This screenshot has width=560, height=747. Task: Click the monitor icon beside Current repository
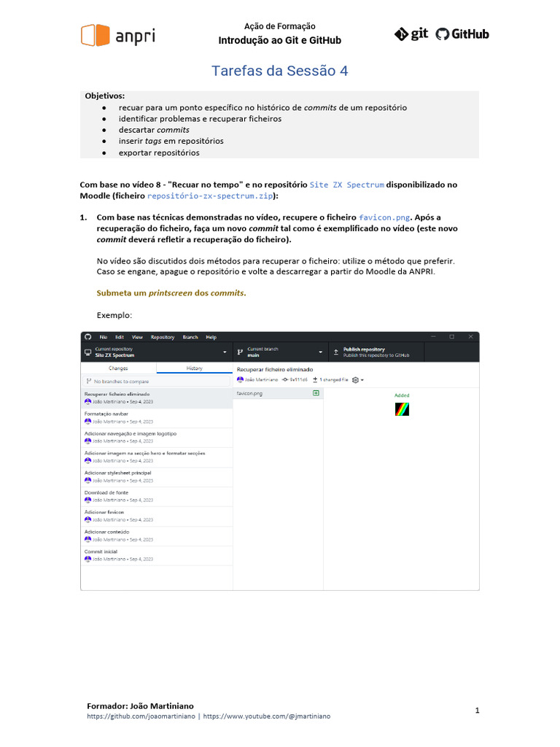(87, 352)
